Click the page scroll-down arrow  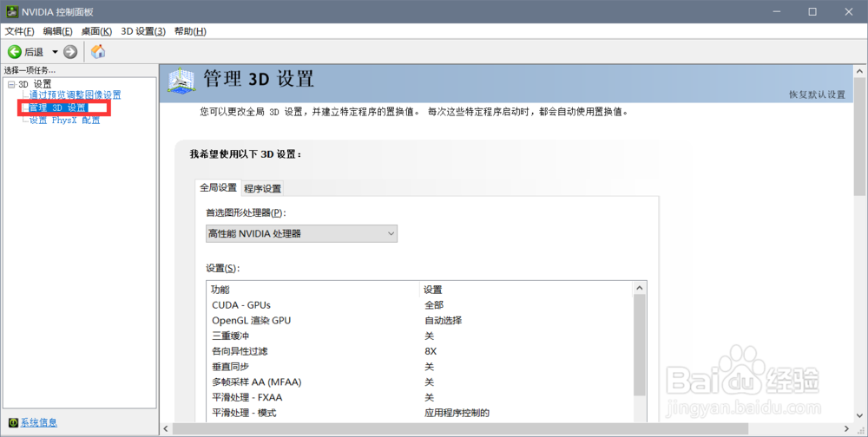pos(859,415)
